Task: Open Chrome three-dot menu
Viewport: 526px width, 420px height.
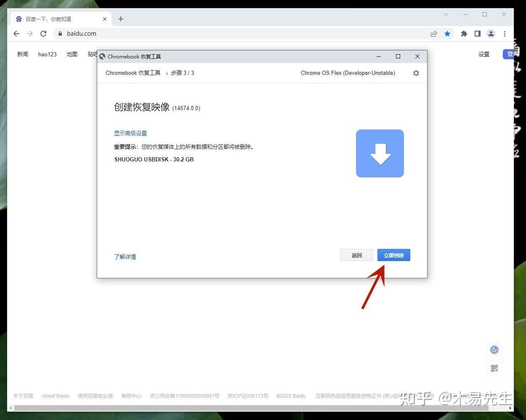Action: point(505,34)
